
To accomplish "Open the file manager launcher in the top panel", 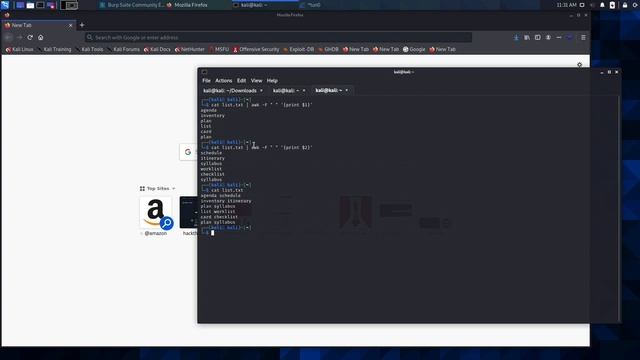I will coord(30,5).
